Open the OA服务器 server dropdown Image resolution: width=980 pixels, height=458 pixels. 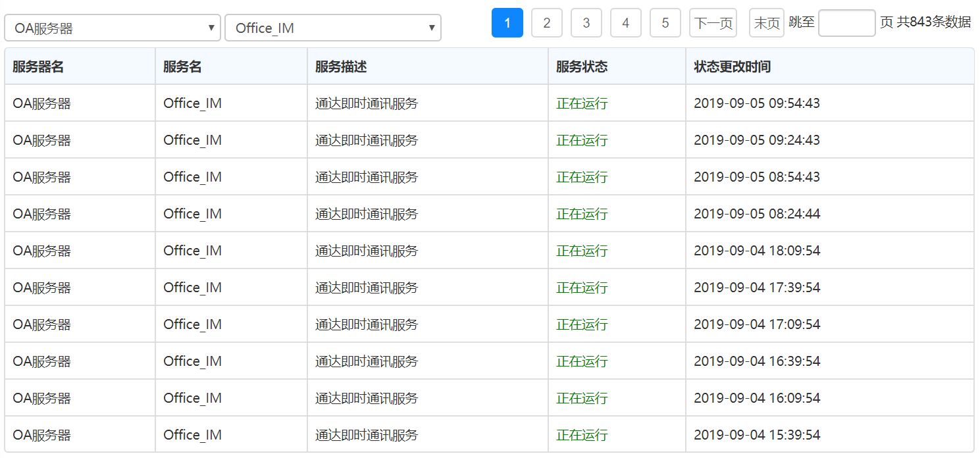click(x=113, y=28)
